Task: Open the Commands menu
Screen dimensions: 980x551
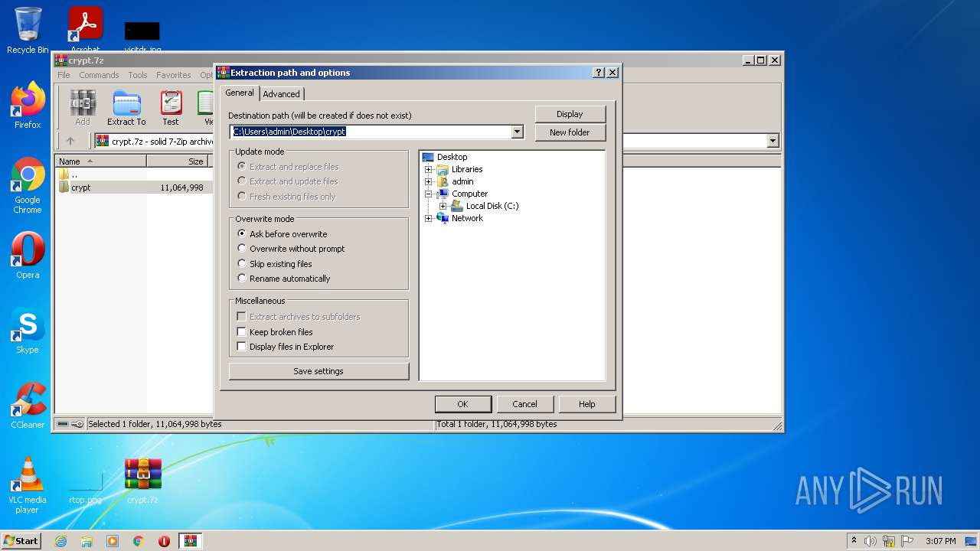Action: coord(99,75)
